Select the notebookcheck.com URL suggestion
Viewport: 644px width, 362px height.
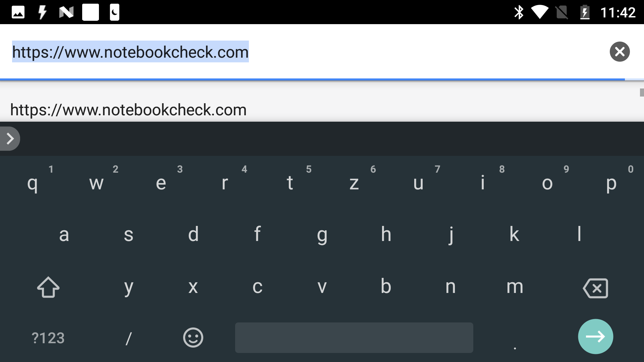coord(128,110)
